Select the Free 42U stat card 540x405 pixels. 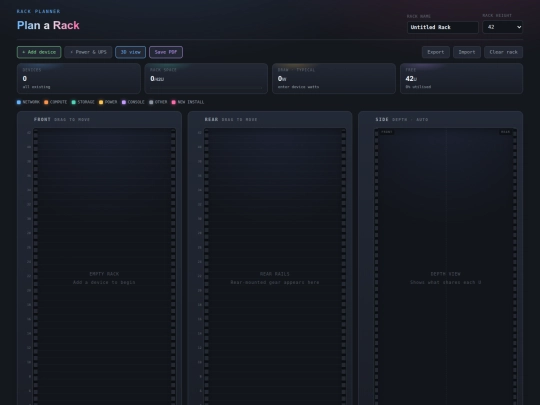(461, 79)
